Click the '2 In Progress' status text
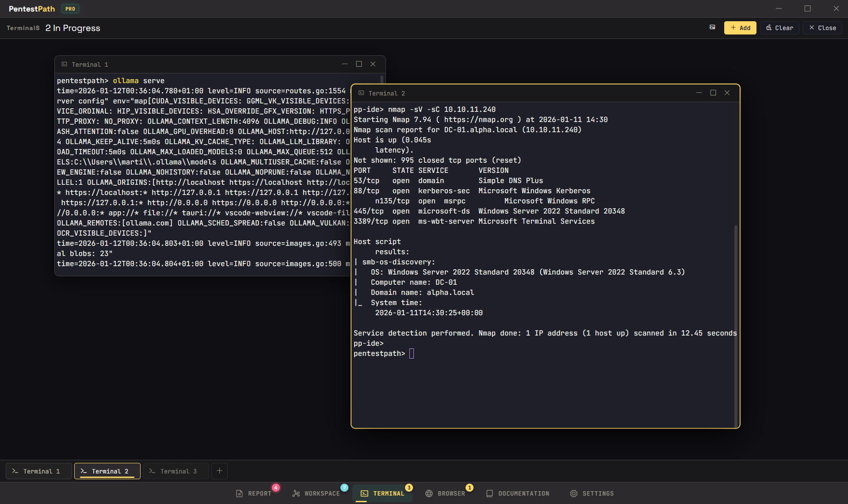 click(73, 28)
